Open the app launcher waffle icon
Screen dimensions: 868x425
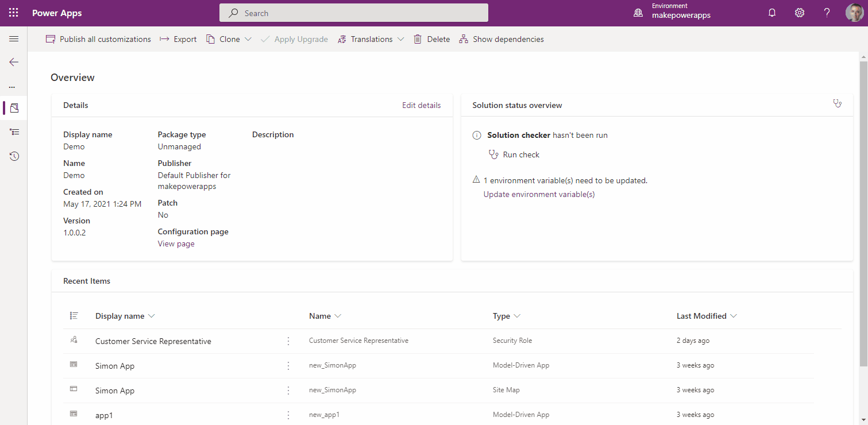click(13, 13)
